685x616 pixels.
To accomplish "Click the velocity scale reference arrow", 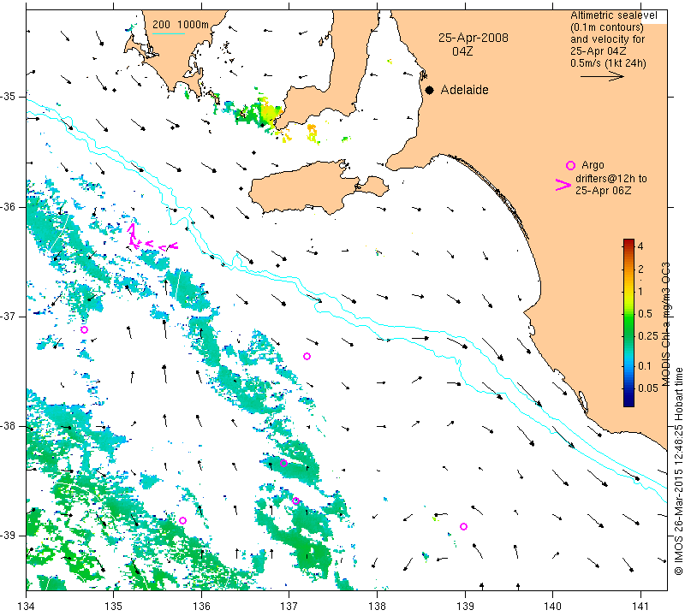I will 602,76.
